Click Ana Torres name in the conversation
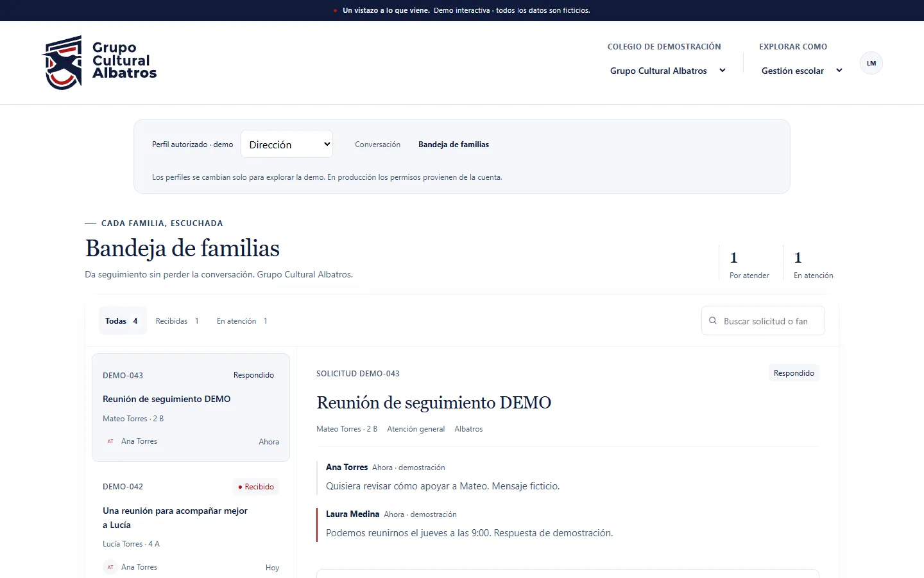 tap(346, 467)
